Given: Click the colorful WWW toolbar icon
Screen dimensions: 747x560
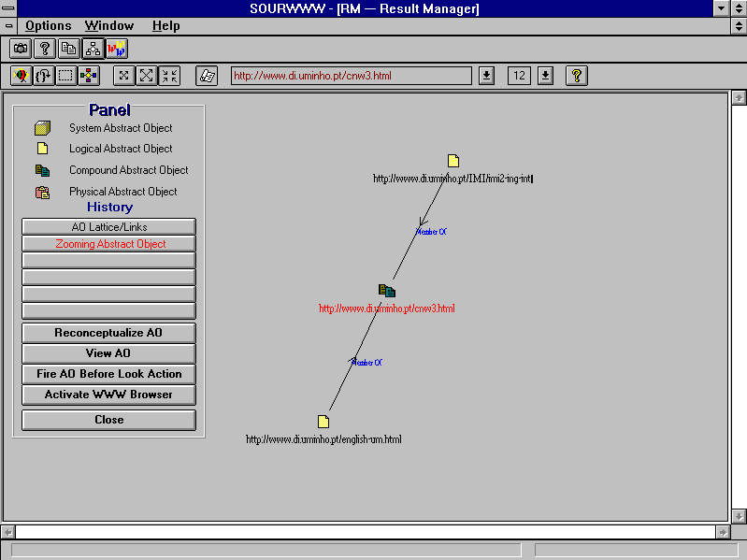Looking at the screenshot, I should [117, 49].
